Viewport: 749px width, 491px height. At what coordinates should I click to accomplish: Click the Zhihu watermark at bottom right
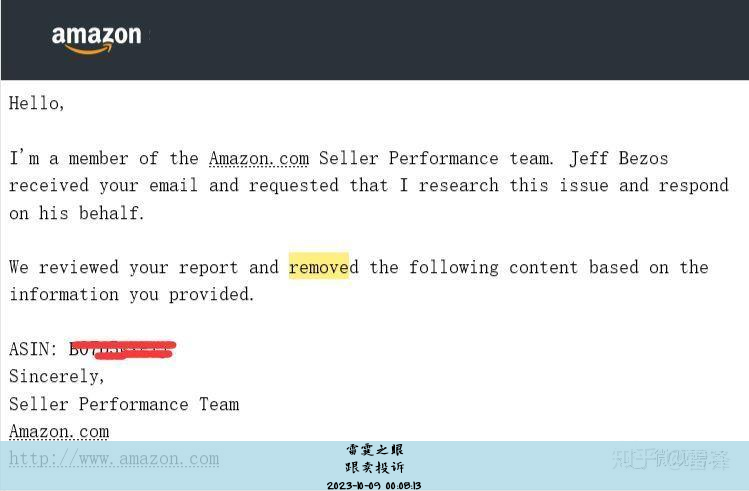click(x=670, y=459)
